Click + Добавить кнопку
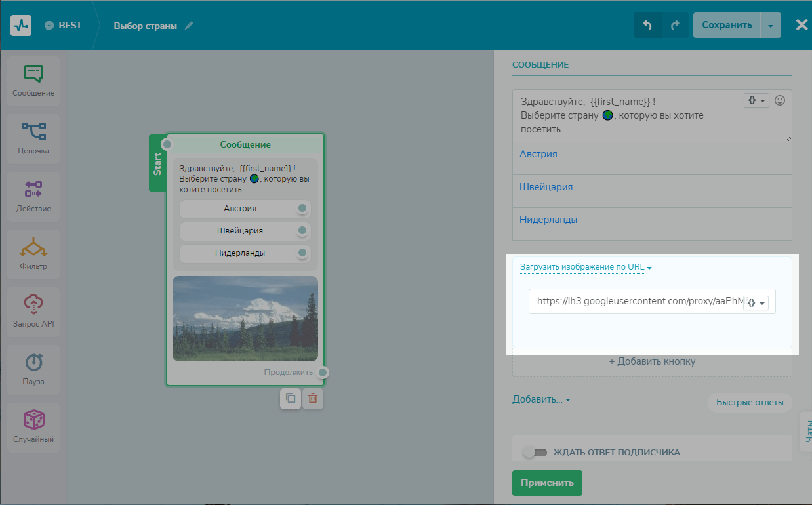The height and width of the screenshot is (505, 812). (x=652, y=361)
